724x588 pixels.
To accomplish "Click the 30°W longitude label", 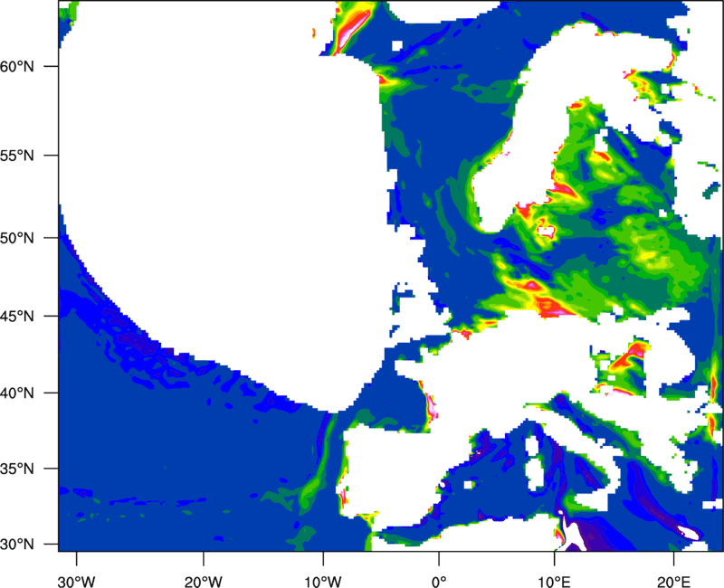I will pos(76,582).
